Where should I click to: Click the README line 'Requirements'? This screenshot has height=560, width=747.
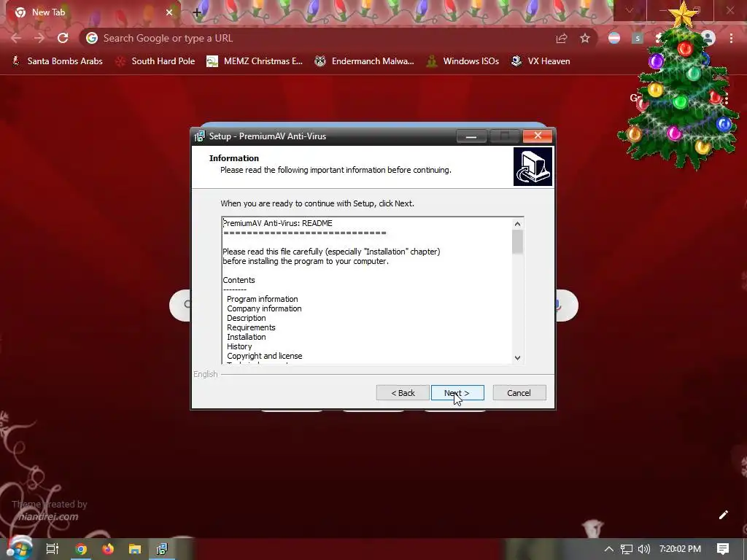pos(251,327)
